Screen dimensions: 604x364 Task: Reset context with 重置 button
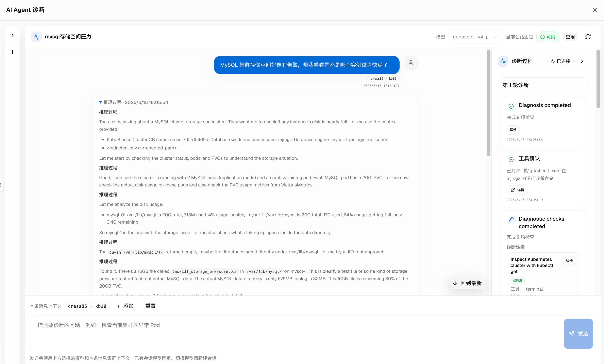point(151,306)
